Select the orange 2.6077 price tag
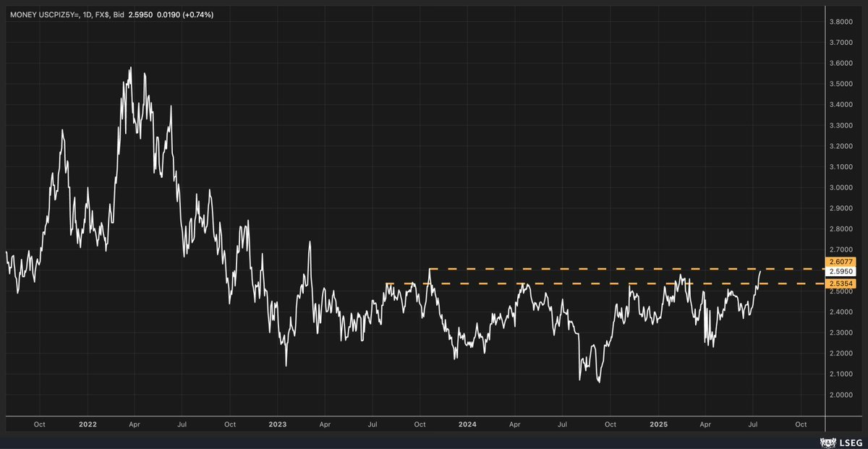Viewport: 868px width, 449px height. point(838,260)
